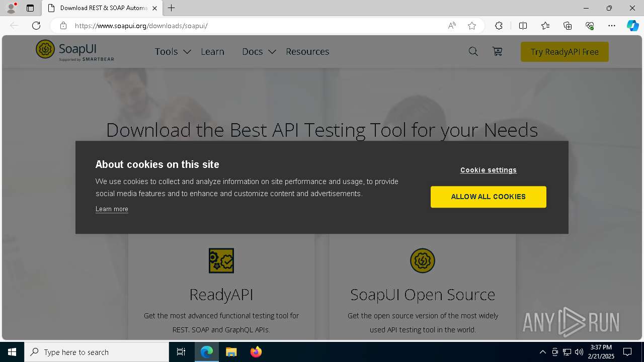
Task: Follow the Learn more cookies link
Action: click(112, 209)
